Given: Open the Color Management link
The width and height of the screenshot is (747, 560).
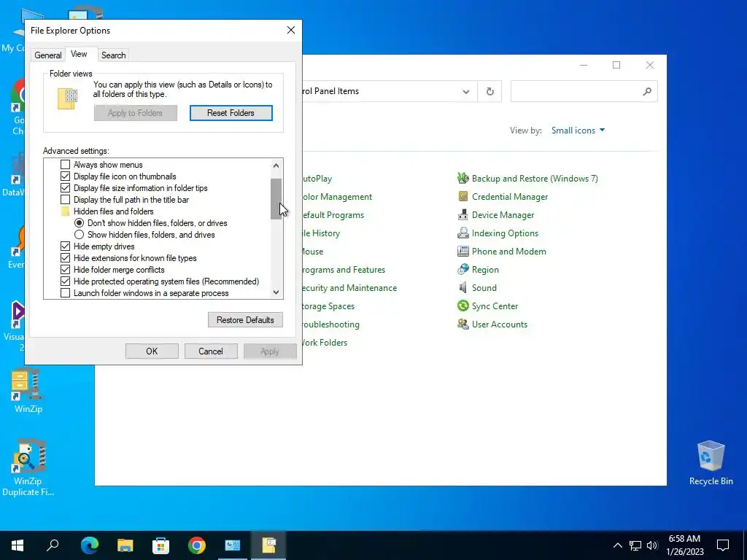Looking at the screenshot, I should point(337,197).
